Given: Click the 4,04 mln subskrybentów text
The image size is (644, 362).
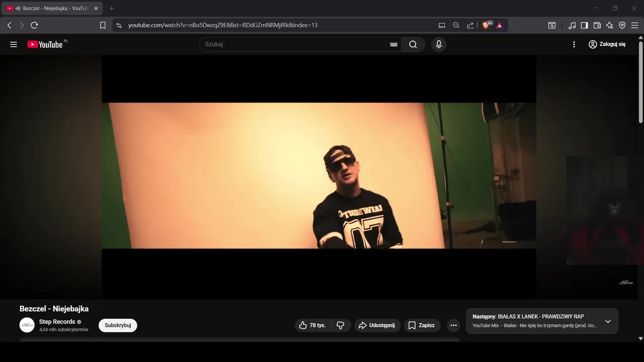Looking at the screenshot, I should (x=63, y=330).
